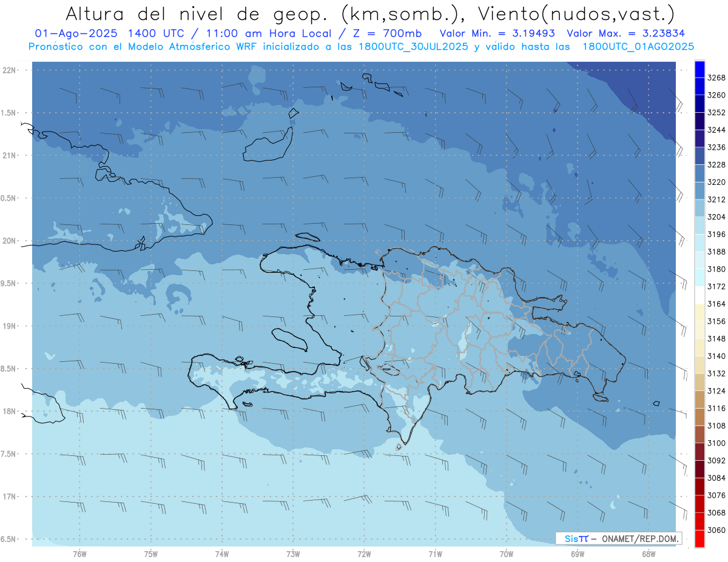Click the 22N latitude label
Viewport: 728px width, 562px height.
point(9,70)
